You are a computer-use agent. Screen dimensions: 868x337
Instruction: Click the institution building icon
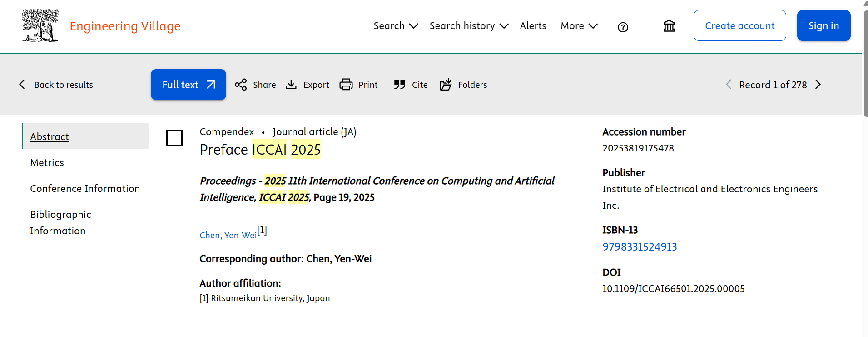669,26
